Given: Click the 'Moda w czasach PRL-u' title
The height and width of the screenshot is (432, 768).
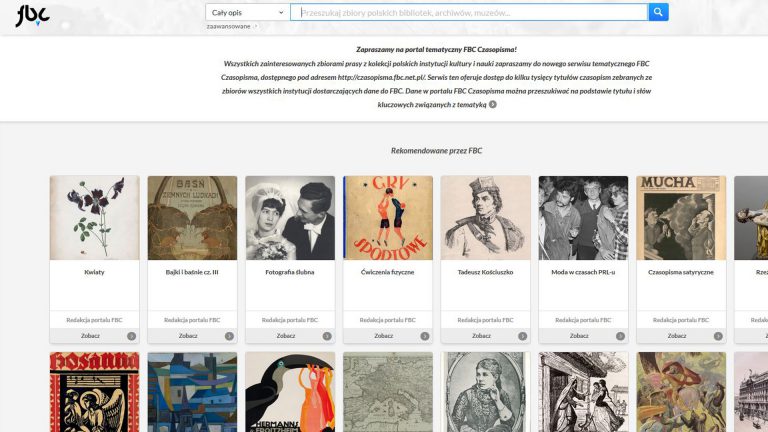Looking at the screenshot, I should point(583,272).
